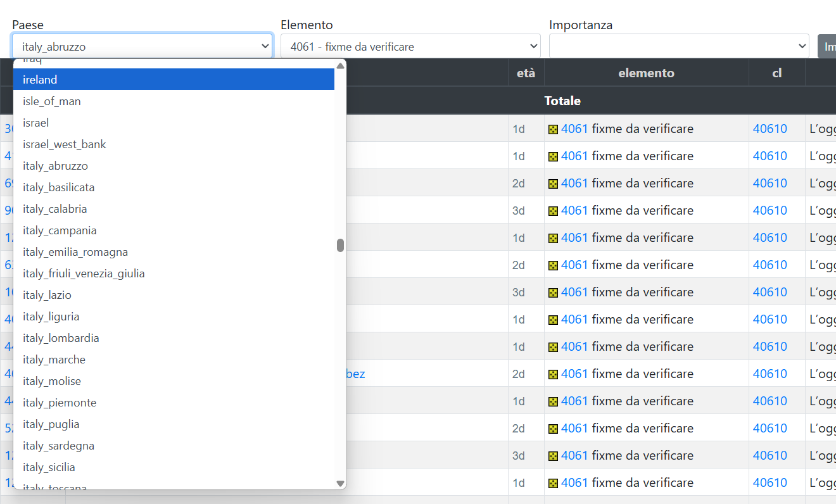Pick italy_sardegna option

point(174,446)
